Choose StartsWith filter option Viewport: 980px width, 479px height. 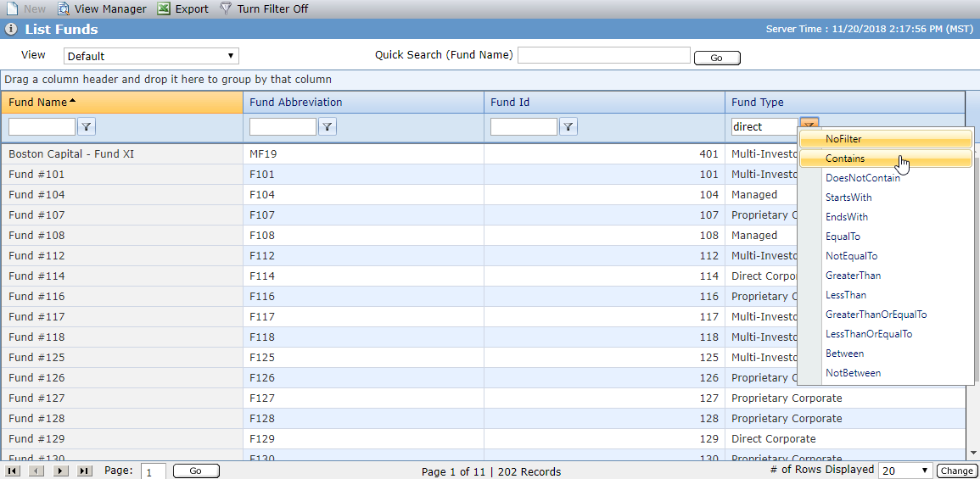pyautogui.click(x=886, y=198)
